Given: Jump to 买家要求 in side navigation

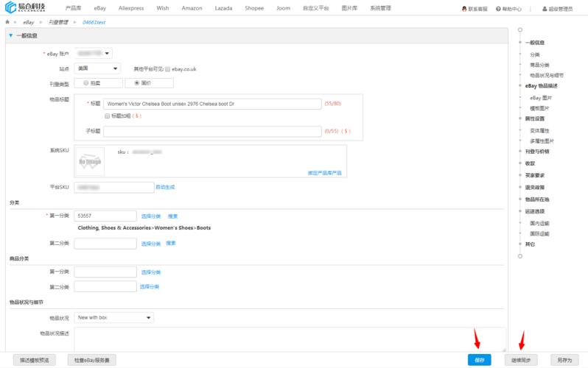Looking at the screenshot, I should coord(535,175).
